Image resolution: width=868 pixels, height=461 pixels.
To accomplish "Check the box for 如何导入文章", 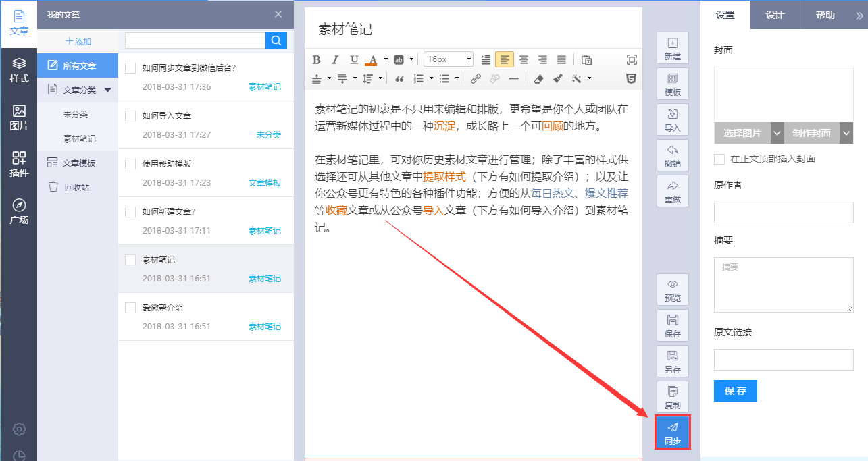I will click(x=131, y=116).
